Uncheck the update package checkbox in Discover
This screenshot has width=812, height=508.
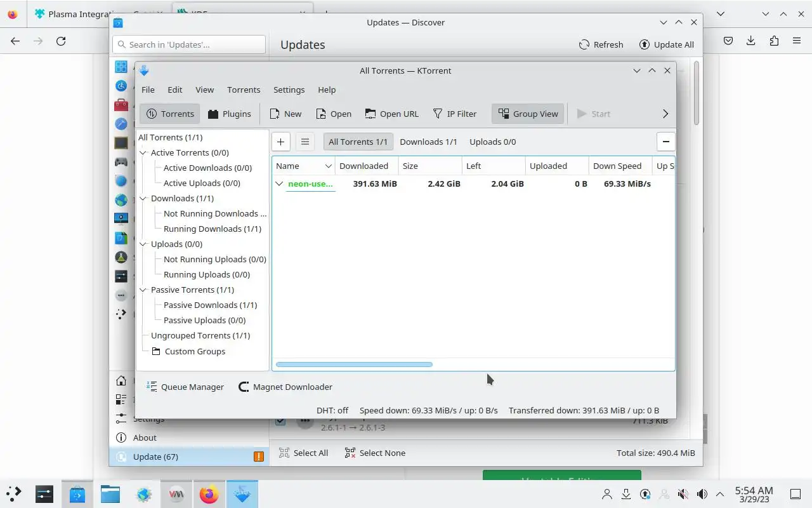280,420
